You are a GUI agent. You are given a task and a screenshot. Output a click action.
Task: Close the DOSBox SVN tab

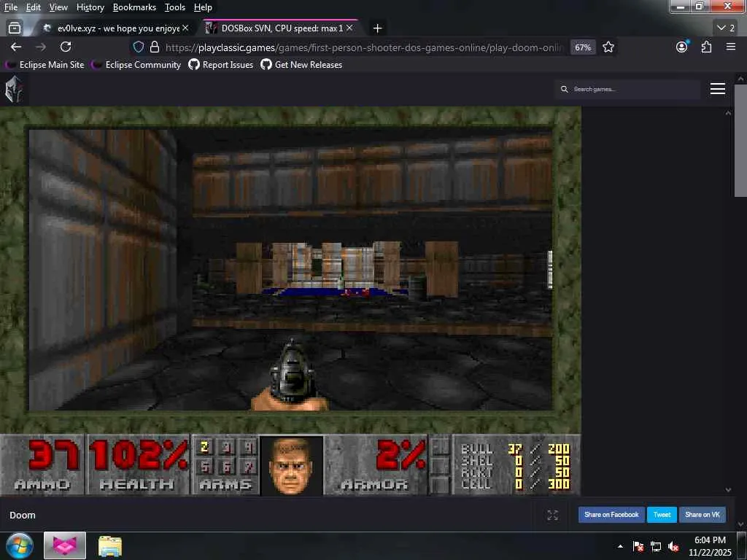click(349, 28)
